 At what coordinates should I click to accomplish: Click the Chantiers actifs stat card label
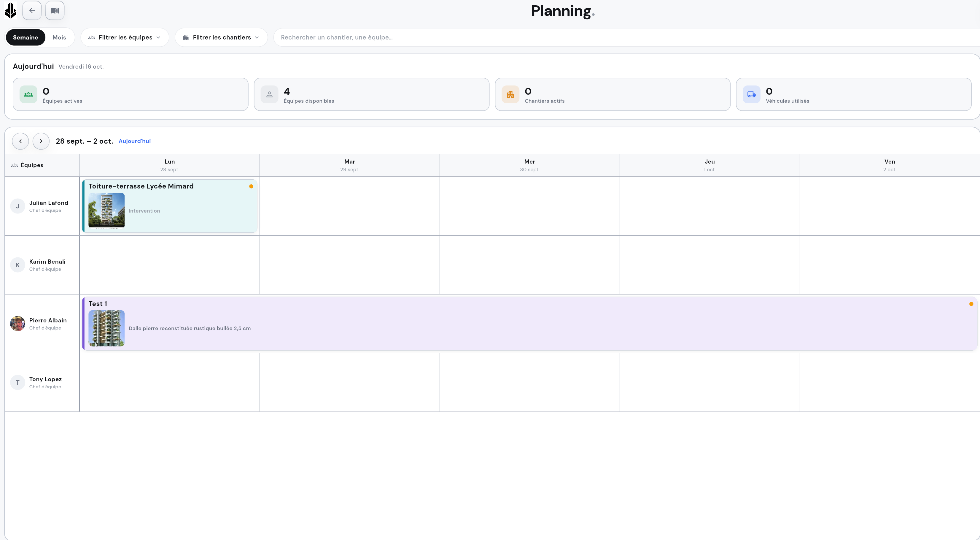pyautogui.click(x=544, y=101)
